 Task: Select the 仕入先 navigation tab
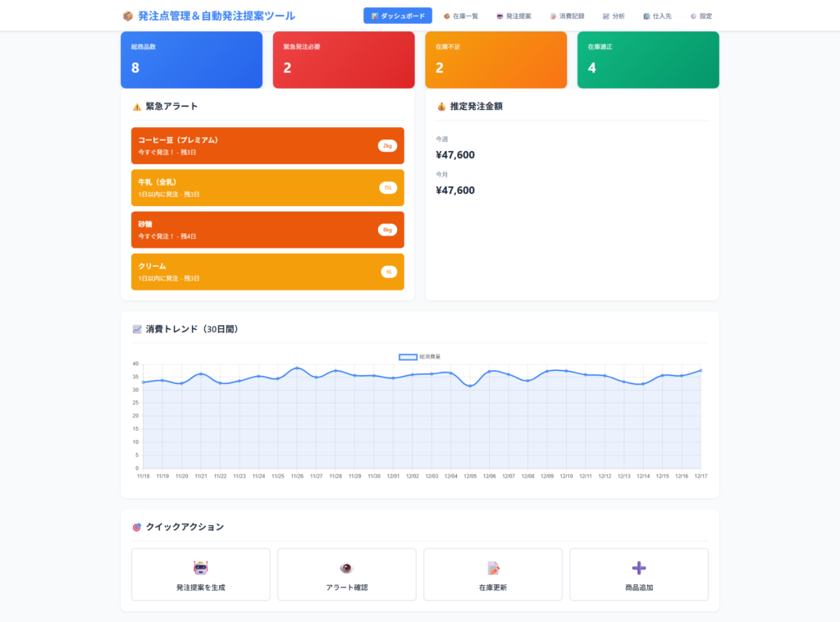coord(658,16)
